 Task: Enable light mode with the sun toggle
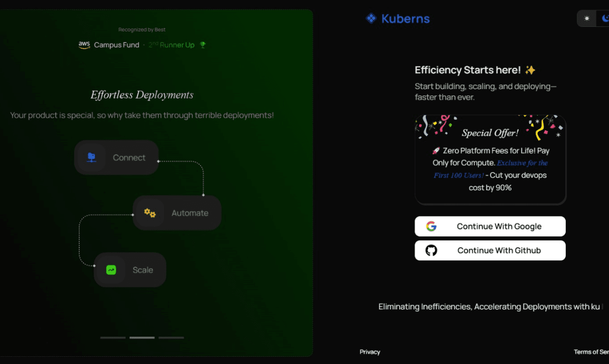[586, 18]
